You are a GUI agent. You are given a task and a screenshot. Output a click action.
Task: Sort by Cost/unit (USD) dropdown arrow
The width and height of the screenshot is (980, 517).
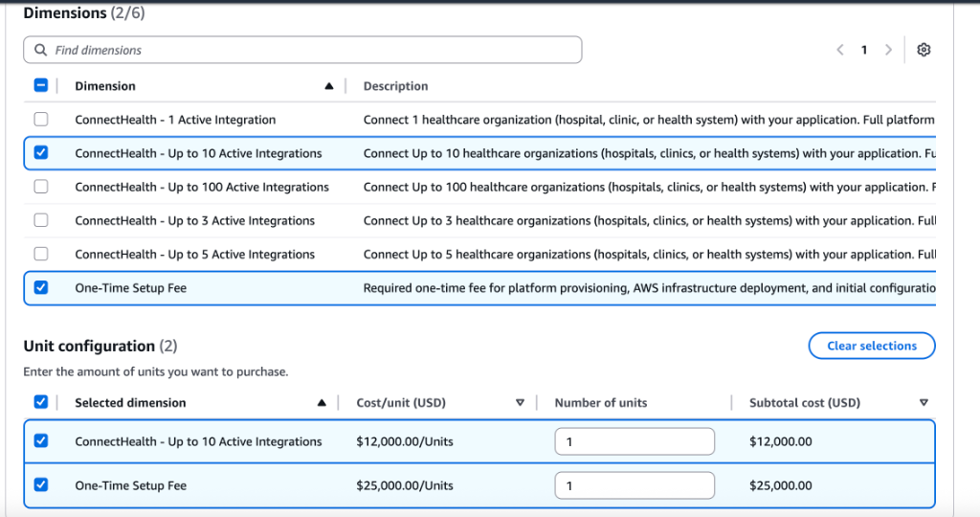tap(520, 403)
